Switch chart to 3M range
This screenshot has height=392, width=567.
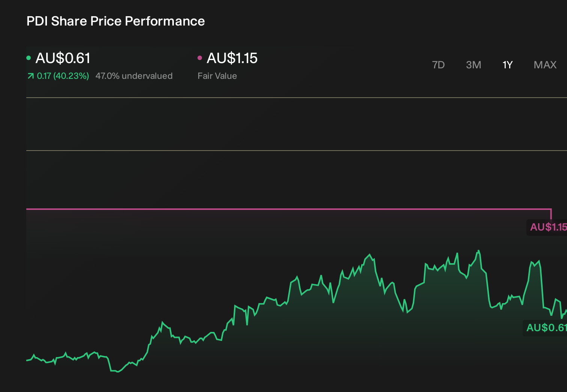coord(474,65)
